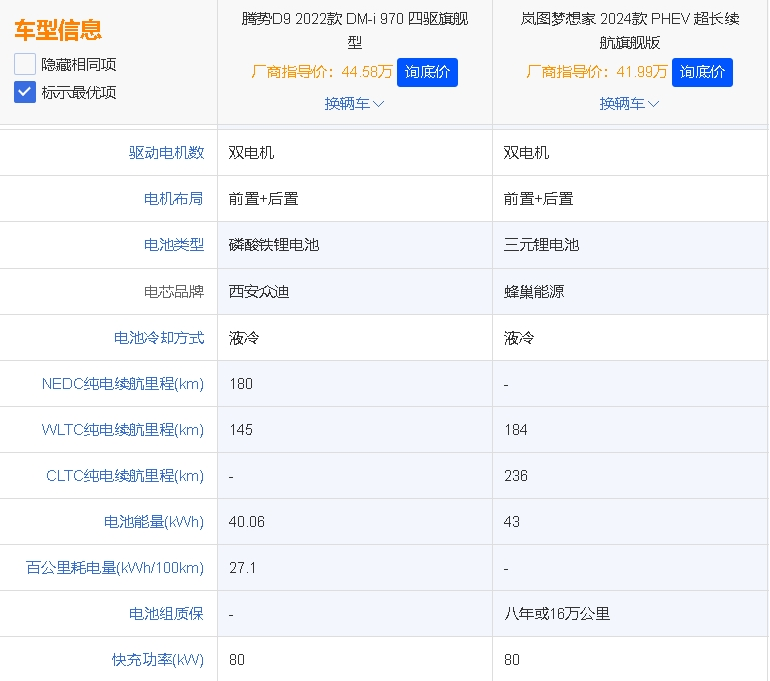Select the 八年或16万公里 warranty cell

tap(630, 614)
